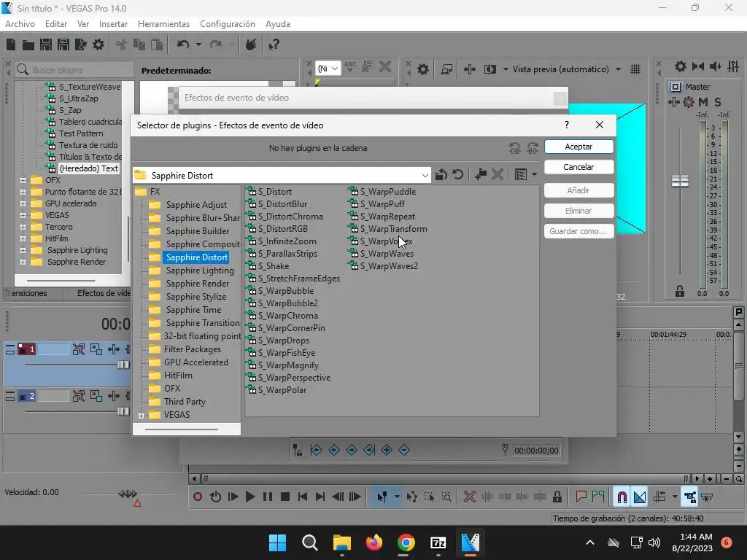Click the Master volume fader handle

click(680, 182)
